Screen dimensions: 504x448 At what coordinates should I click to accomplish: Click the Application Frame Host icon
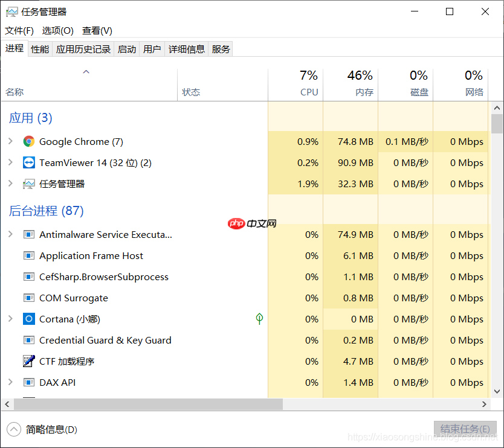pos(28,255)
